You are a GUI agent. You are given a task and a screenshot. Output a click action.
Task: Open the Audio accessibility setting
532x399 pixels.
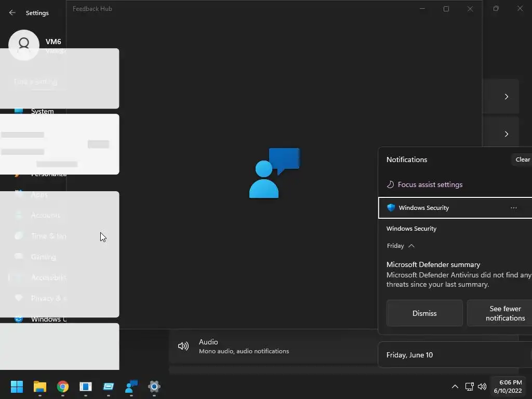click(273, 346)
